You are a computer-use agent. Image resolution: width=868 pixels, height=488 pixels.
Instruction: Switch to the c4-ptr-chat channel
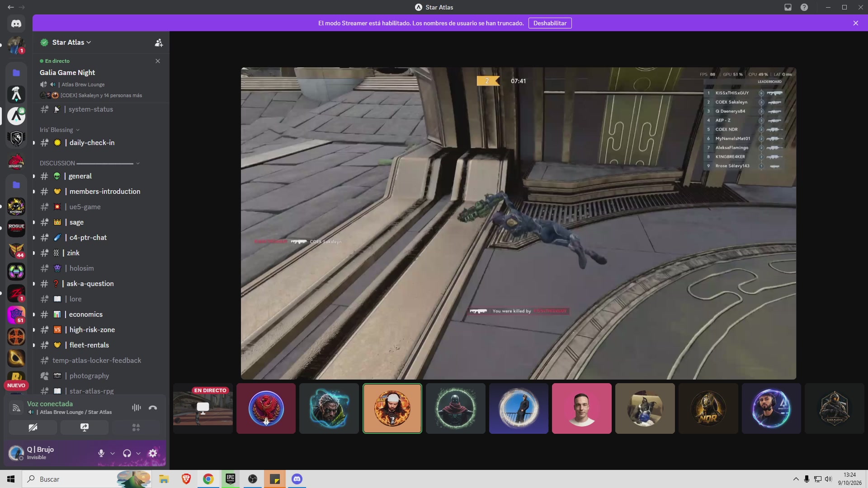point(100,238)
